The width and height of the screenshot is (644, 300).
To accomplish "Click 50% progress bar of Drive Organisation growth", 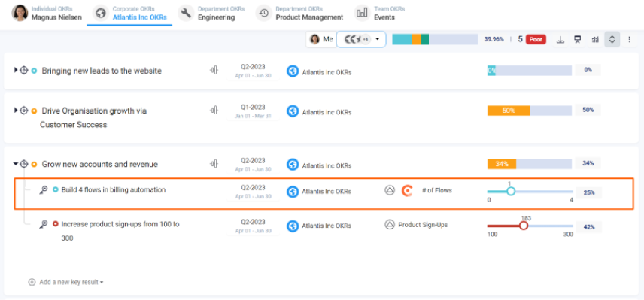I will pos(530,111).
